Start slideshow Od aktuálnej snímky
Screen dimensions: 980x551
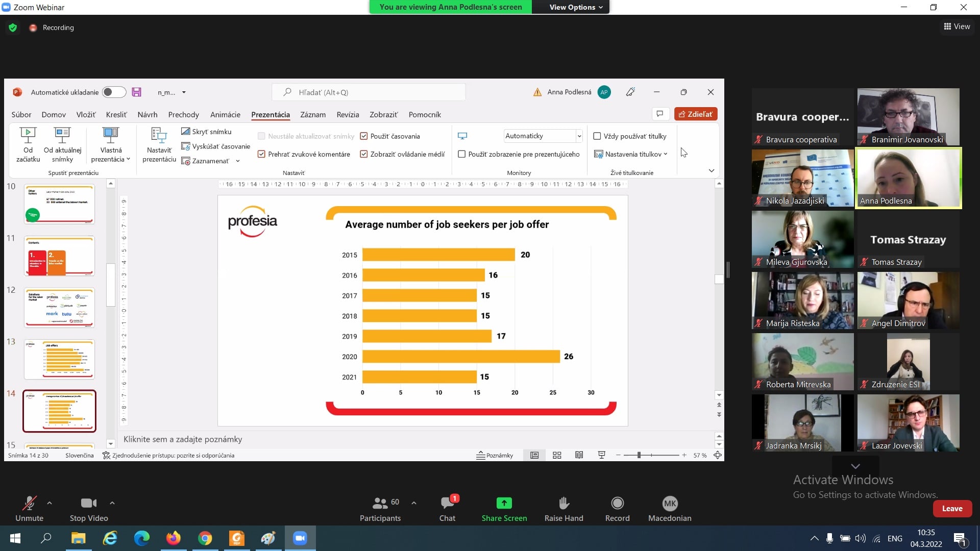pos(62,145)
